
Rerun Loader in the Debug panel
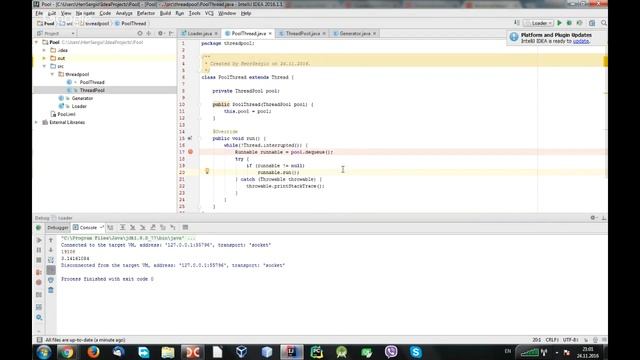(x=38, y=228)
